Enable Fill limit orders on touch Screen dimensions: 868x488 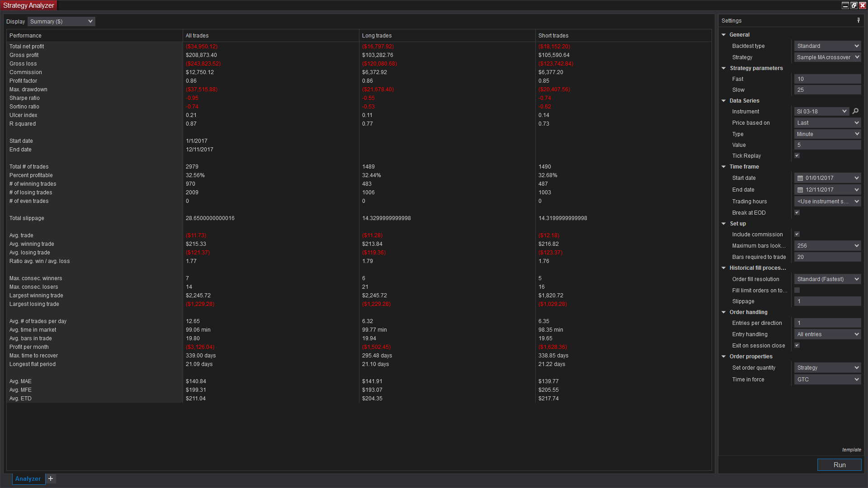(x=797, y=291)
